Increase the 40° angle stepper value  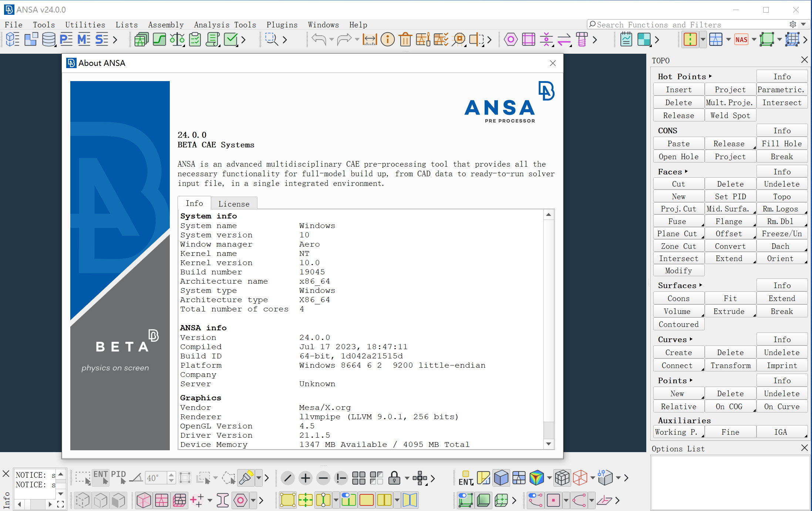(x=171, y=475)
